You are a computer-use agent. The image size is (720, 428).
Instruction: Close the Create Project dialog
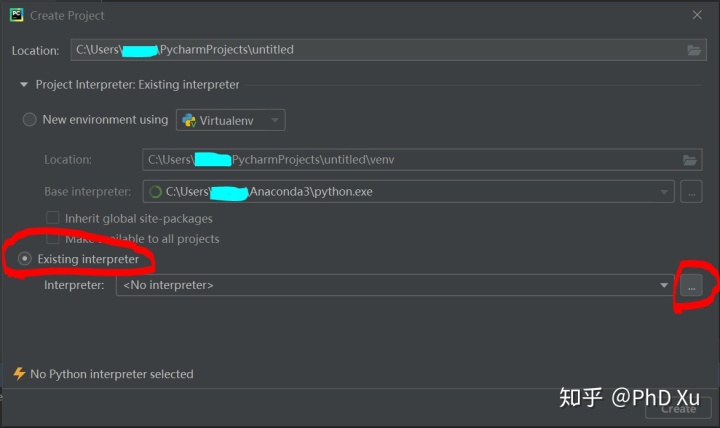(697, 15)
